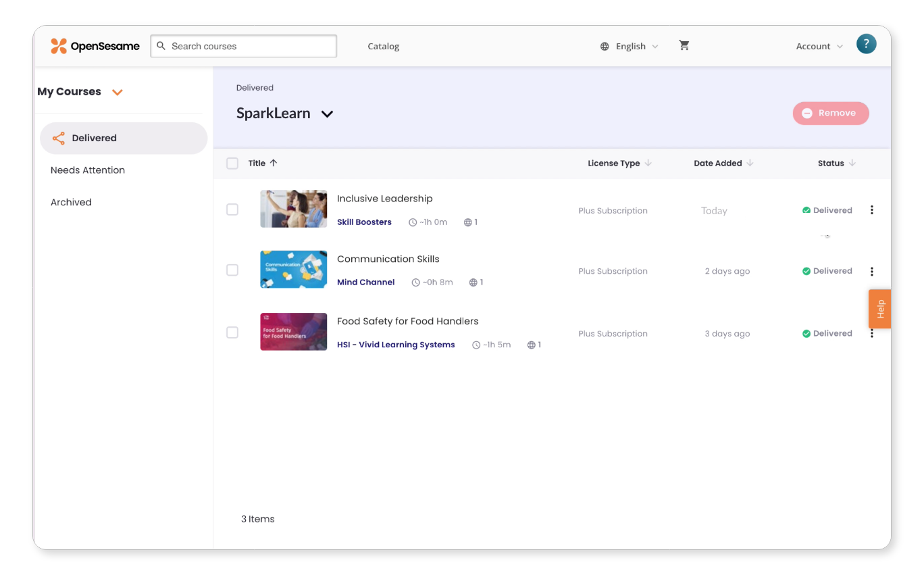
Task: Click clock icon beside ~0h 8m
Action: 415,282
